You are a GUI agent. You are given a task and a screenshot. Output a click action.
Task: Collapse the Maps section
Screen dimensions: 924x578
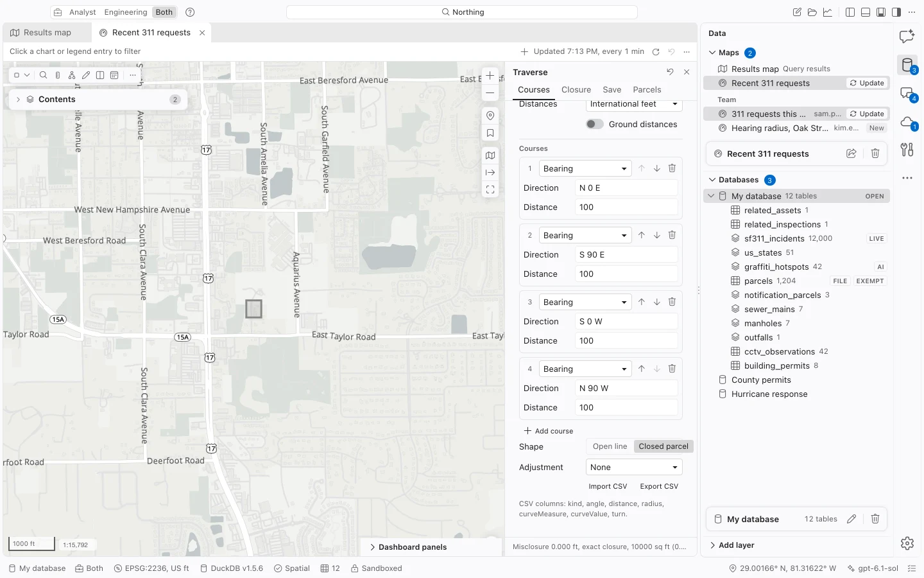(712, 53)
